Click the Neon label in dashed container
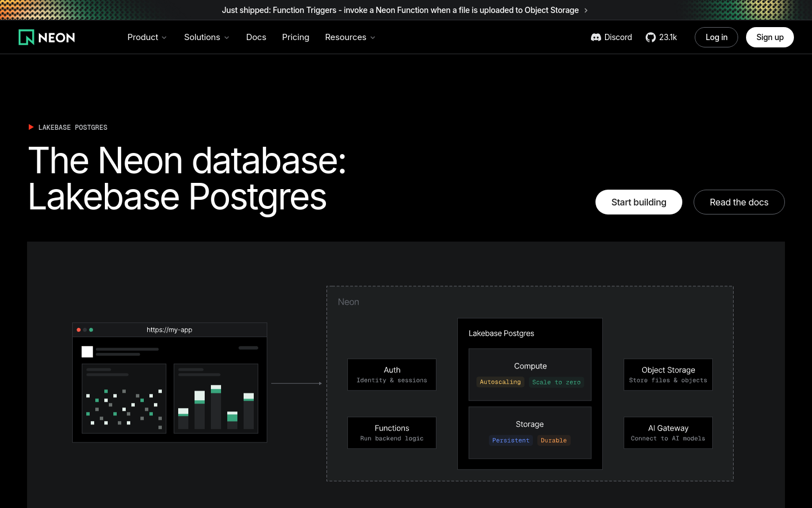Viewport: 812px width, 508px height. (x=348, y=302)
